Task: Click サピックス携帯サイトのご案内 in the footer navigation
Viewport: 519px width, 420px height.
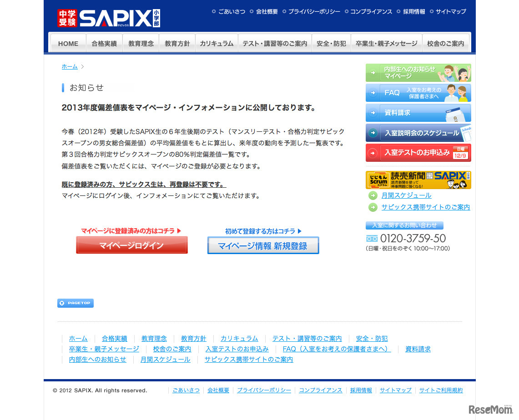Action: pos(249,360)
